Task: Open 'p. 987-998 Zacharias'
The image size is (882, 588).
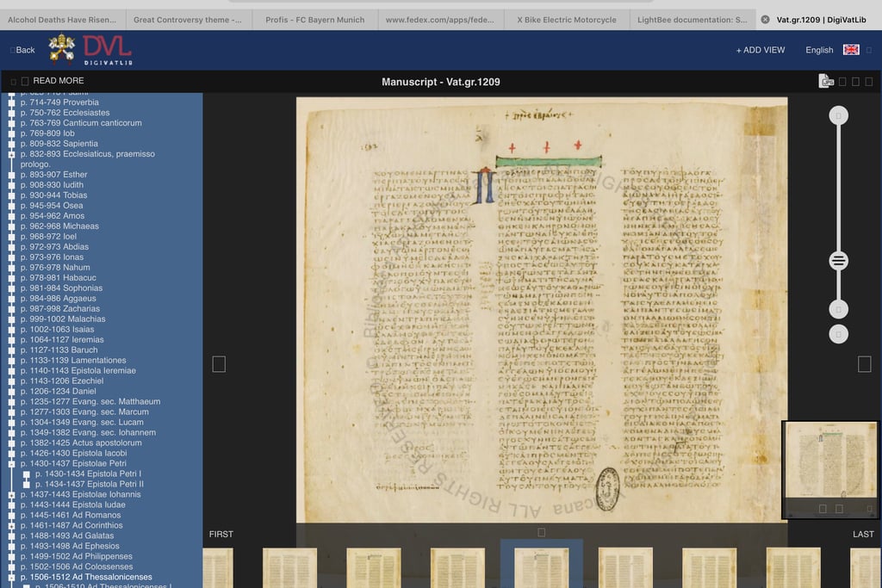Action: [60, 308]
